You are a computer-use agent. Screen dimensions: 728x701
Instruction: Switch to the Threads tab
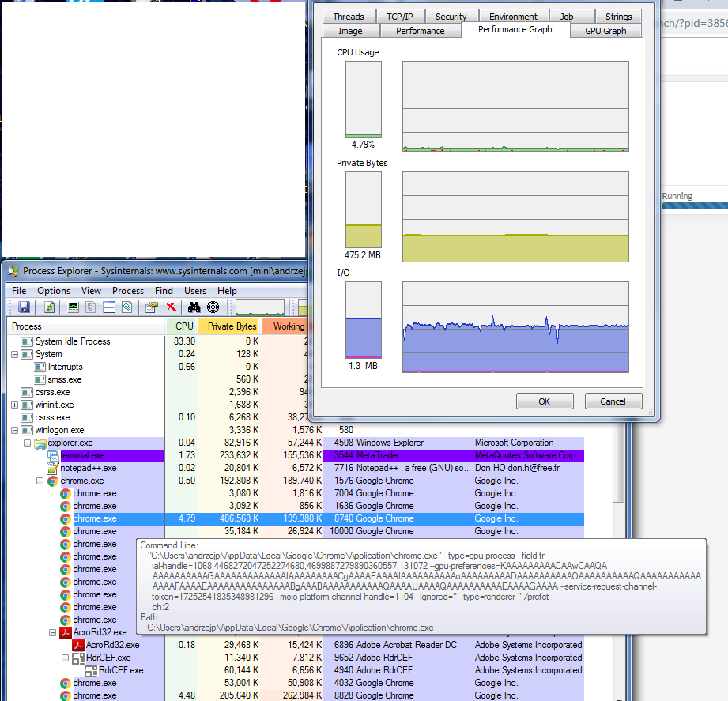[349, 17]
